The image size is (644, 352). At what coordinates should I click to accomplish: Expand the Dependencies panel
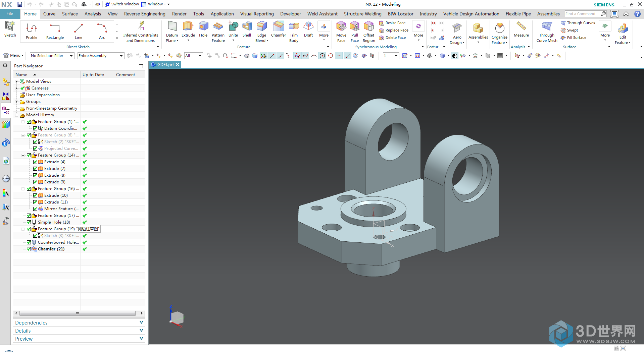(x=79, y=322)
